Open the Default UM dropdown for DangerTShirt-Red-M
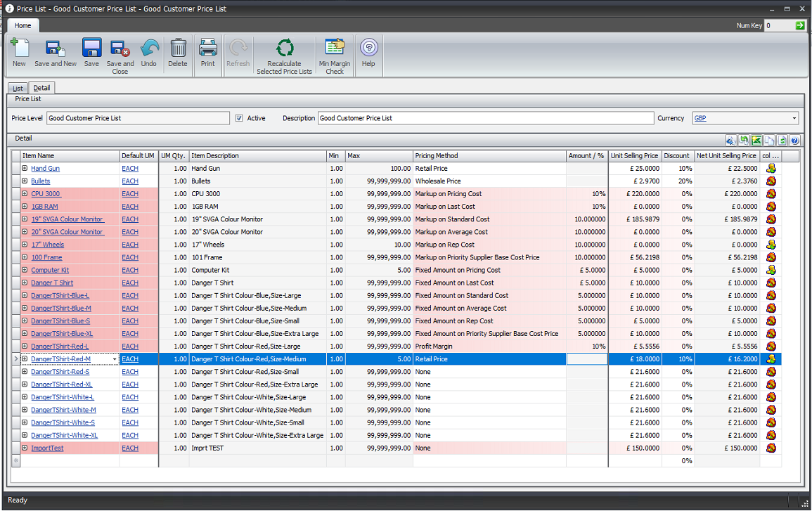The height and width of the screenshot is (511, 812). [115, 358]
